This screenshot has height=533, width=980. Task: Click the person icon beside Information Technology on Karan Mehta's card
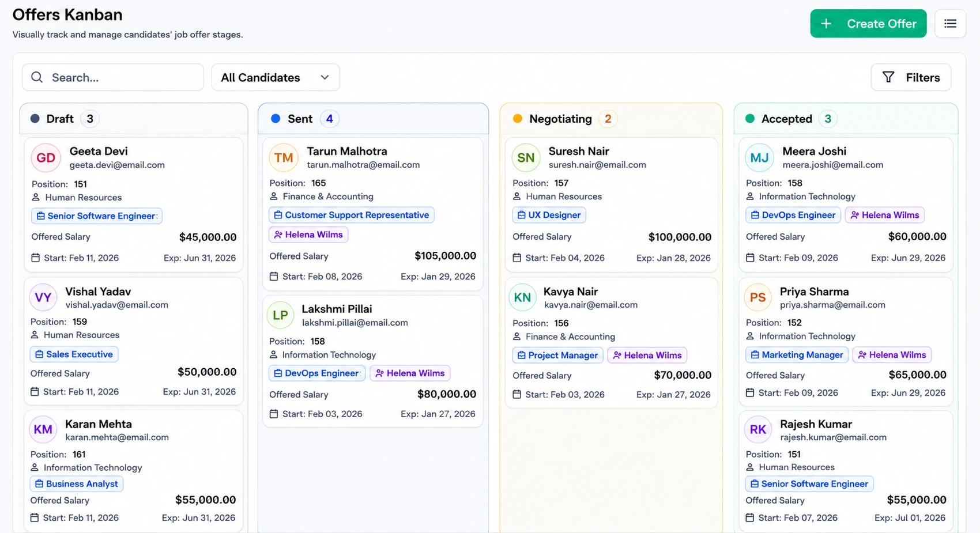(x=35, y=468)
